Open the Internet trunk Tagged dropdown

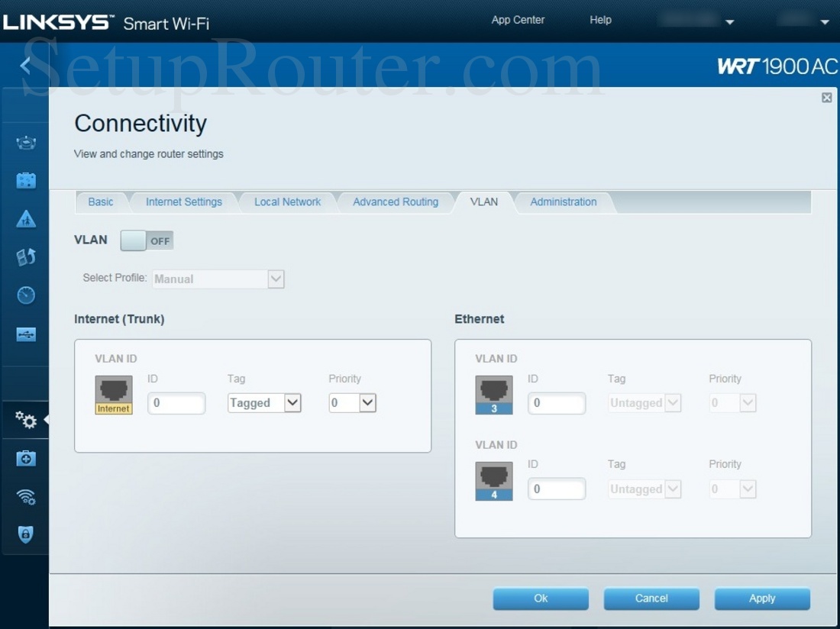click(264, 402)
